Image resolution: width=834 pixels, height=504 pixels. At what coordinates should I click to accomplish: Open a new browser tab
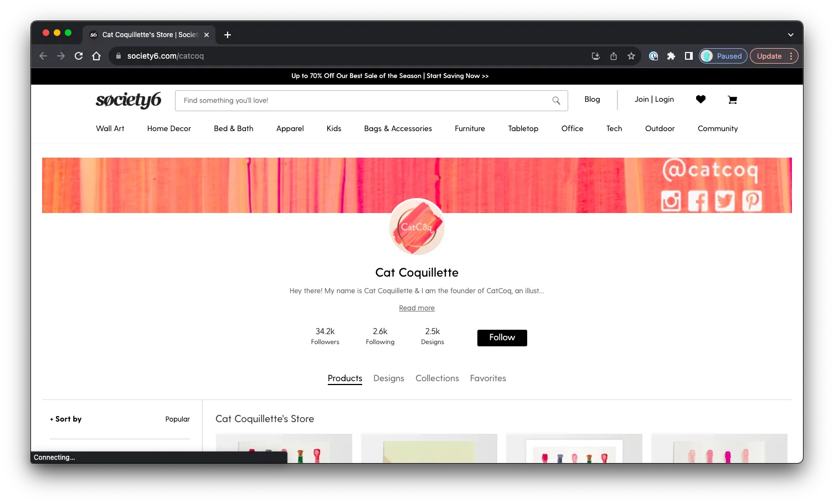click(228, 35)
